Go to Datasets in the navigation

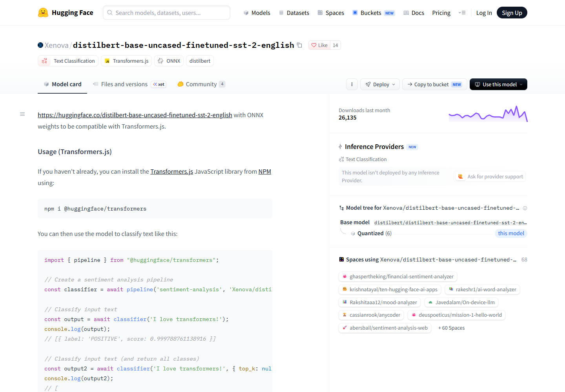click(294, 13)
